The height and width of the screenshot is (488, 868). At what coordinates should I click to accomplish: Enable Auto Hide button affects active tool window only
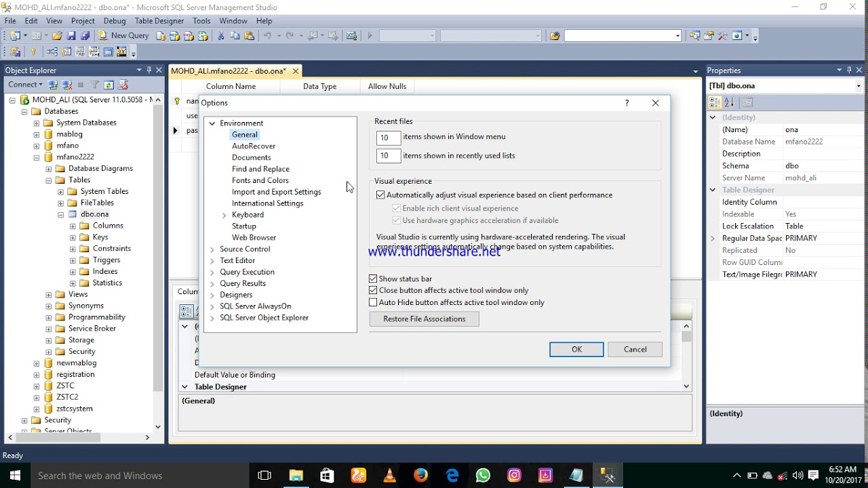(x=373, y=302)
